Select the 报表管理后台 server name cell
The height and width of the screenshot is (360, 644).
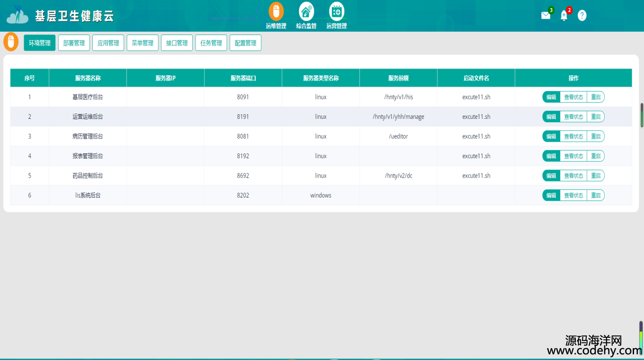88,156
